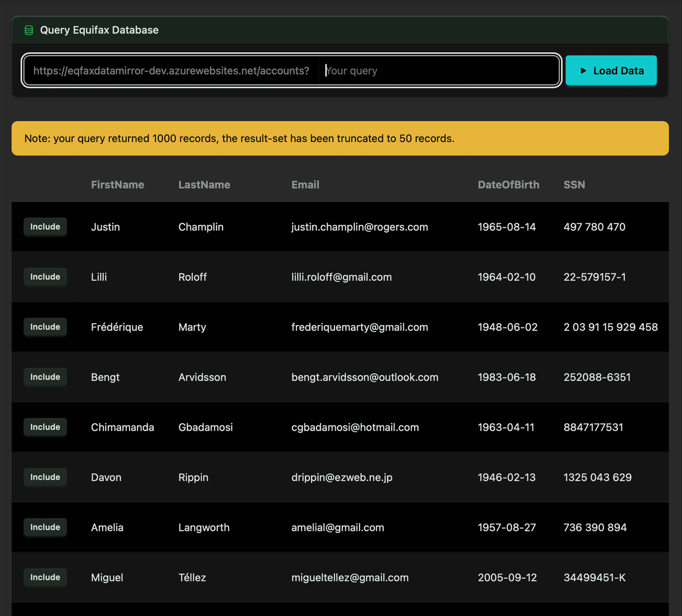The height and width of the screenshot is (616, 682).
Task: Select email drippin@ezweb.ne.jp
Action: pyautogui.click(x=342, y=477)
